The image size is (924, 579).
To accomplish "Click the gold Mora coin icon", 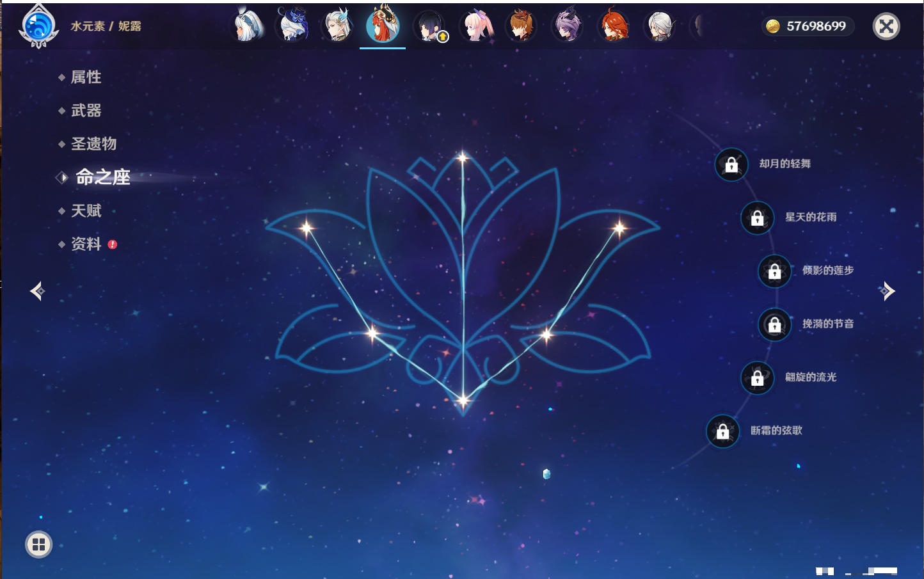I will pyautogui.click(x=773, y=26).
